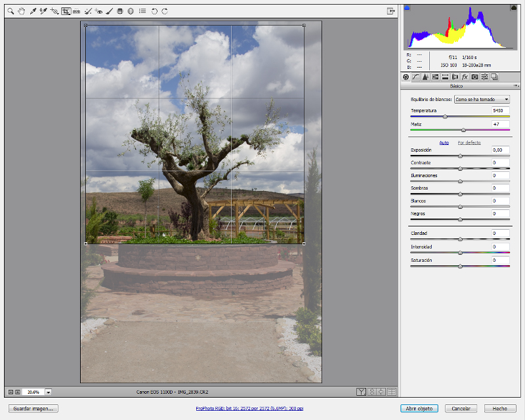
Task: Activate the Straighten ruler tool
Action: [x=76, y=11]
